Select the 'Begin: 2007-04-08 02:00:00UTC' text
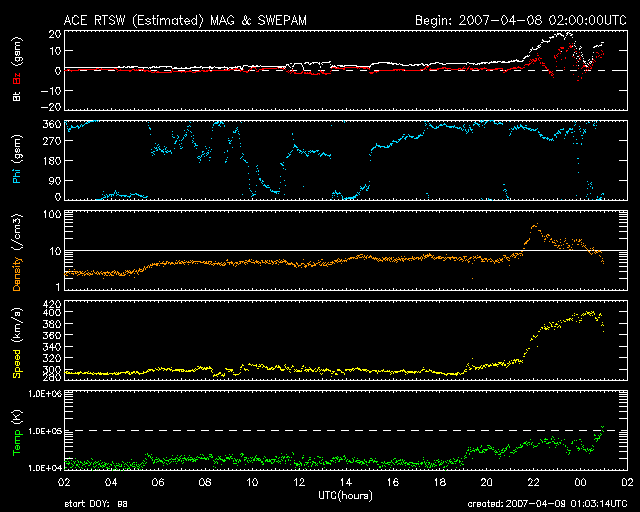Image resolution: width=640 pixels, height=512 pixels. point(521,20)
